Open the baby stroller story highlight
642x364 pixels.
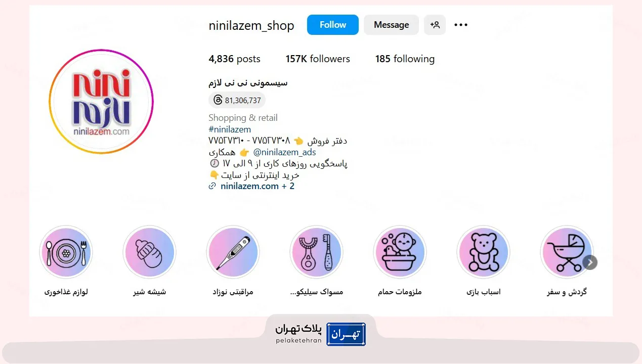[567, 252]
